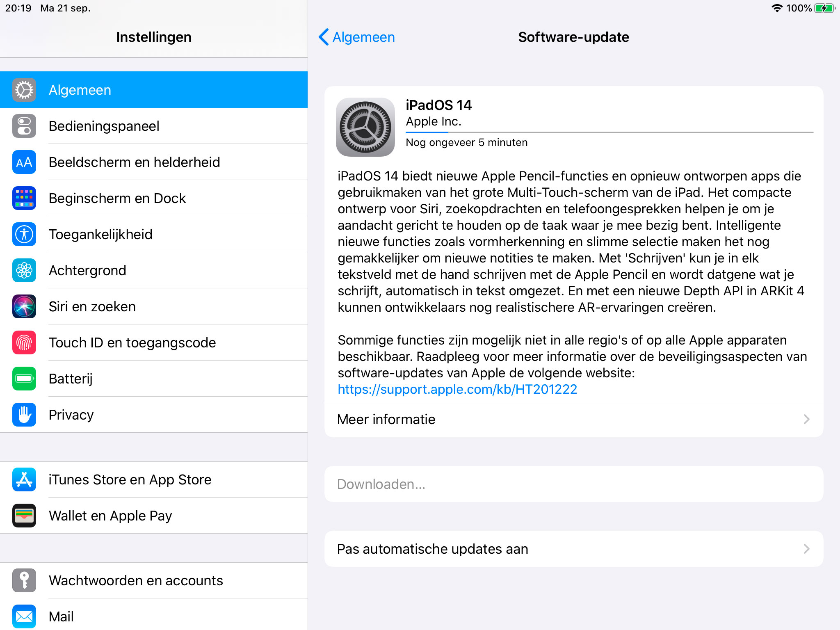Tap the Touch ID fingerprint icon

coord(24,342)
